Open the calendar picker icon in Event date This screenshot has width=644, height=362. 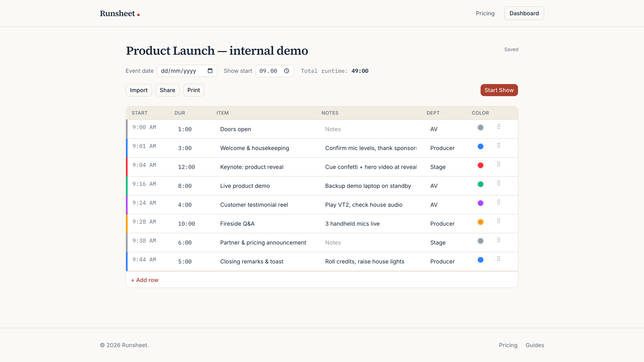tap(210, 71)
